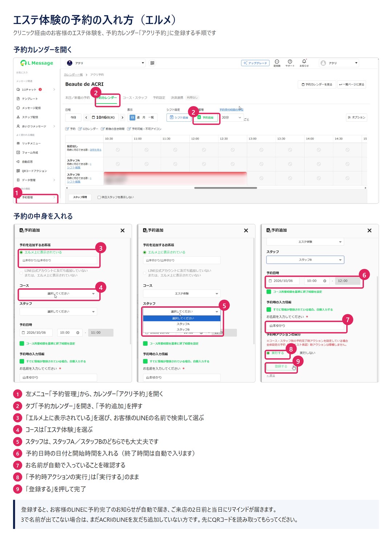Click the アップグレード button
The height and width of the screenshot is (542, 392).
coord(256,63)
